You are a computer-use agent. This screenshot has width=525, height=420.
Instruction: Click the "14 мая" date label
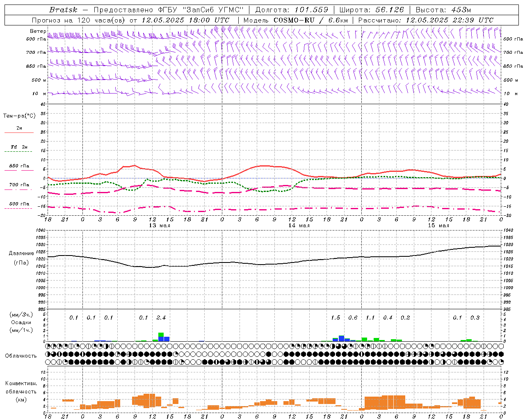click(x=299, y=226)
